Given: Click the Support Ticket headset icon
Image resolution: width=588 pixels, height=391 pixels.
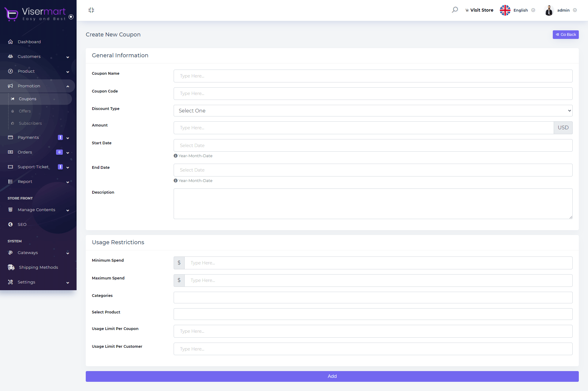Looking at the screenshot, I should coord(9,167).
